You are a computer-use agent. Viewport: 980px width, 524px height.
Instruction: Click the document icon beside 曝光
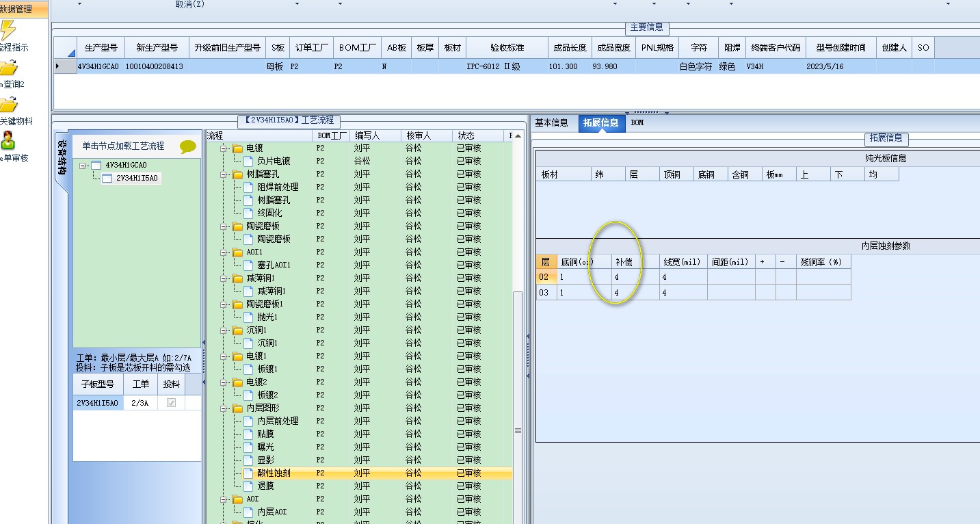click(x=248, y=447)
